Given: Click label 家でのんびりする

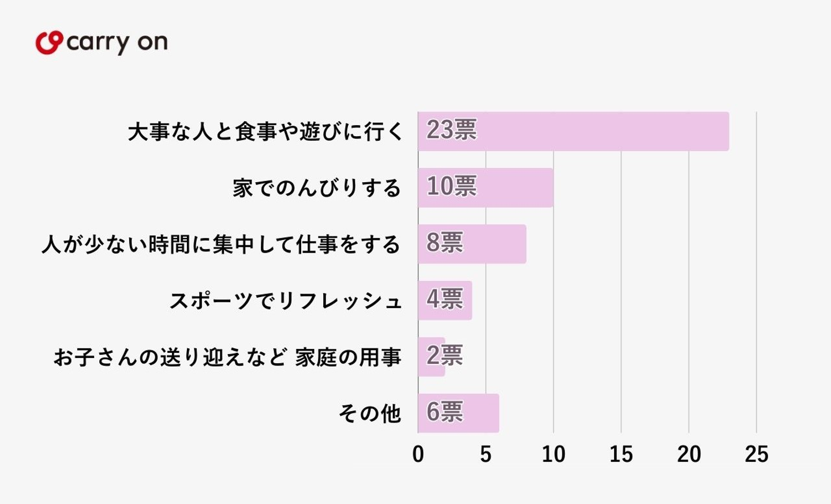Looking at the screenshot, I should point(317,188).
